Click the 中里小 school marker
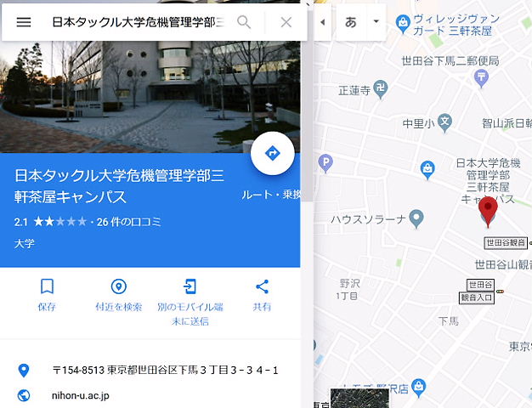Viewport: 532px width, 408px height. 444,122
